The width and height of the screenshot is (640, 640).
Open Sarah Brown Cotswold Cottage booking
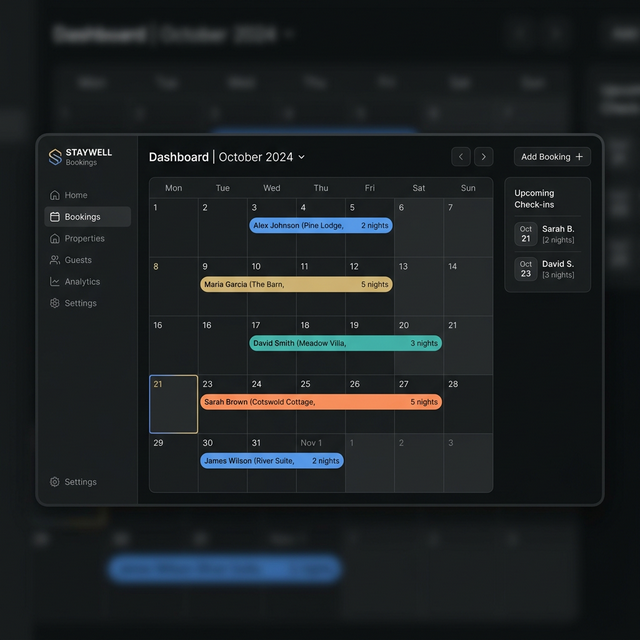pos(320,402)
